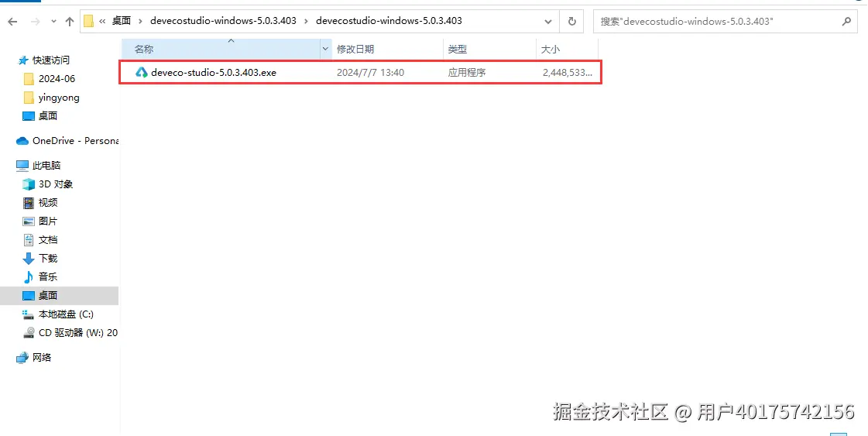Open first devecostudio-windows-5.0.3.403 breadcrumb

[x=223, y=21]
